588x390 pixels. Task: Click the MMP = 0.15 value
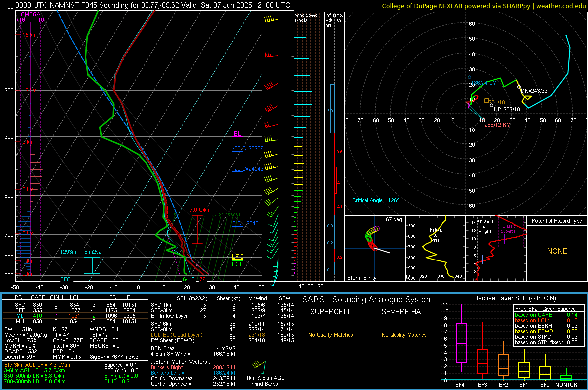pos(67,357)
